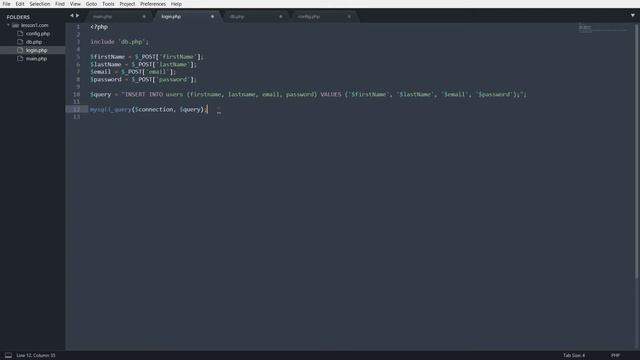Open the tab list dropdown arrow
Image resolution: width=640 pixels, height=360 pixels.
click(x=633, y=16)
